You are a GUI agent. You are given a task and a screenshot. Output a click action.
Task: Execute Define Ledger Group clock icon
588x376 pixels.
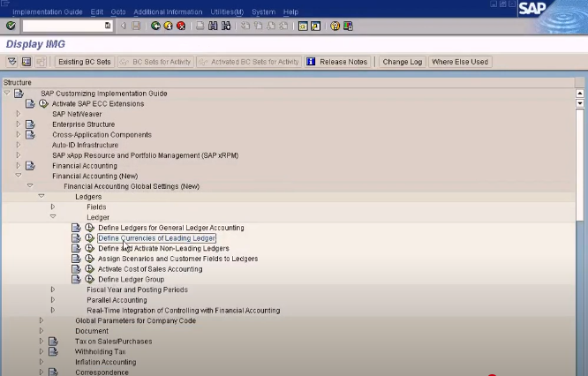point(89,279)
